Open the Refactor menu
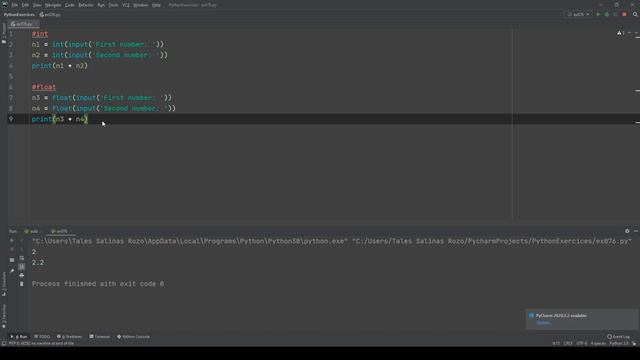This screenshot has width=640, height=360. [x=86, y=5]
